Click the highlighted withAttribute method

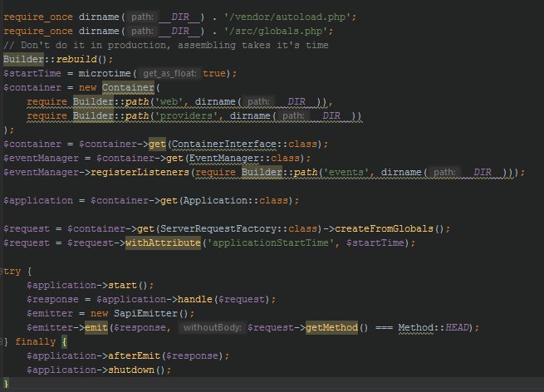(163, 243)
